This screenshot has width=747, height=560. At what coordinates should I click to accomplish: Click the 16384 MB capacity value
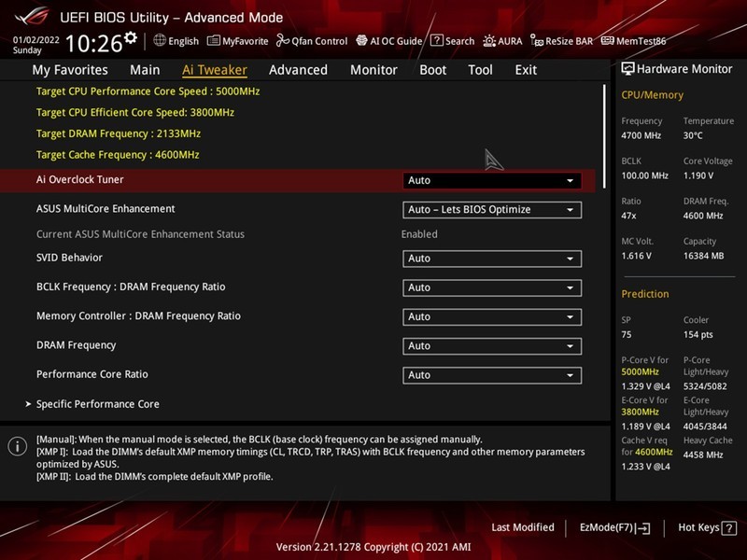(x=704, y=256)
